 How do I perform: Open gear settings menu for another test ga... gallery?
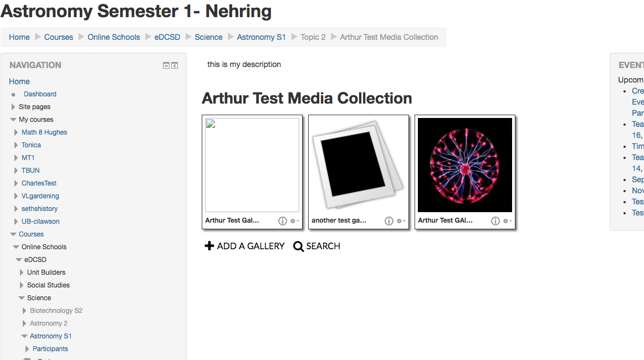401,221
